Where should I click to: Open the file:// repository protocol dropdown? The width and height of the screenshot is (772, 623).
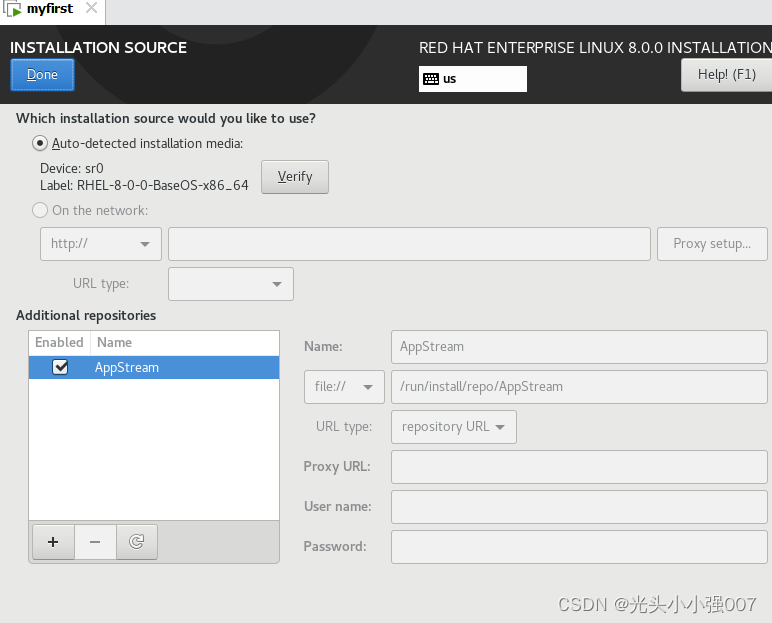pos(344,387)
